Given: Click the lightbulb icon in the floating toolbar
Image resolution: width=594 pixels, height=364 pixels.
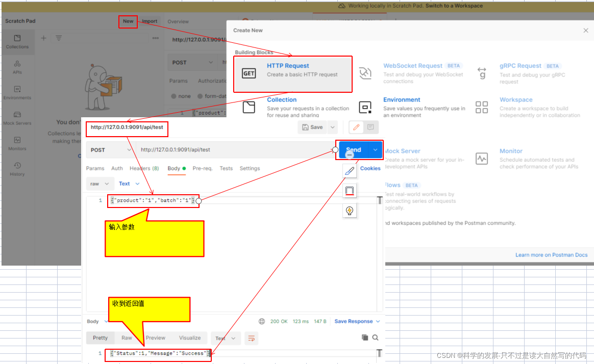Looking at the screenshot, I should coord(349,211).
